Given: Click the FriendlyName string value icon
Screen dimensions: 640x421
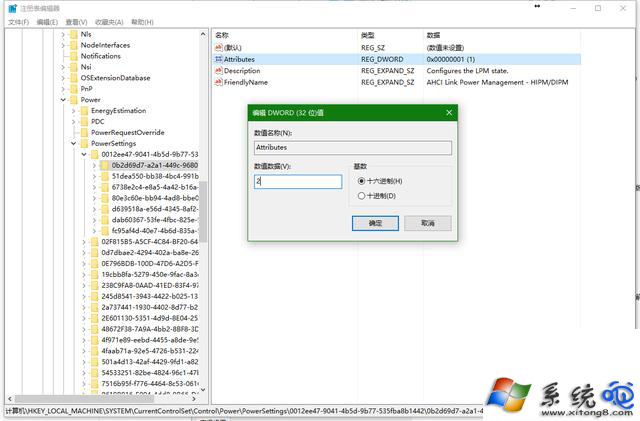Looking at the screenshot, I should click(x=219, y=83).
